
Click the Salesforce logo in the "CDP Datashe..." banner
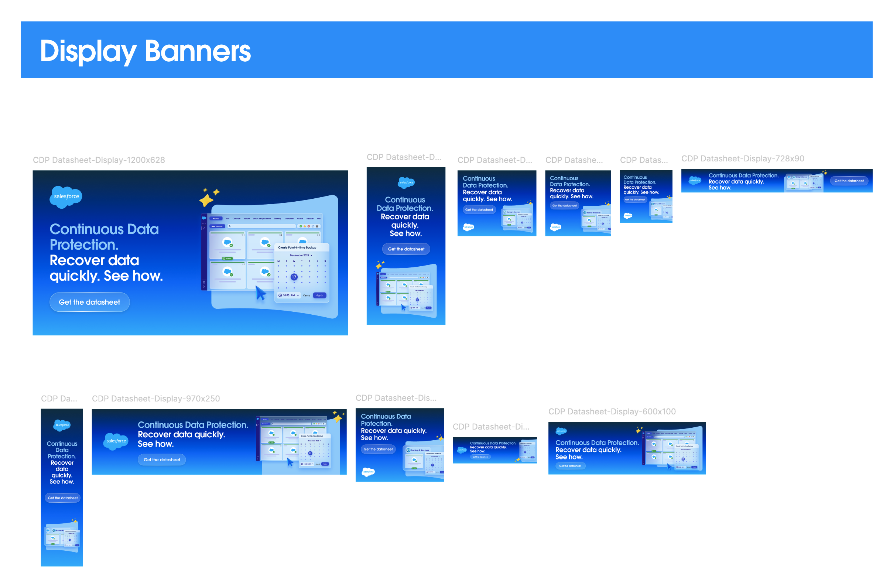[555, 227]
